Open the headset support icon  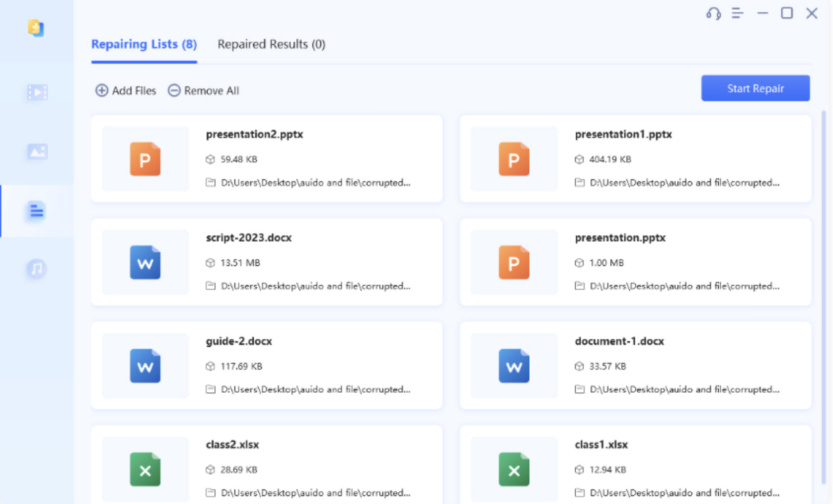713,14
